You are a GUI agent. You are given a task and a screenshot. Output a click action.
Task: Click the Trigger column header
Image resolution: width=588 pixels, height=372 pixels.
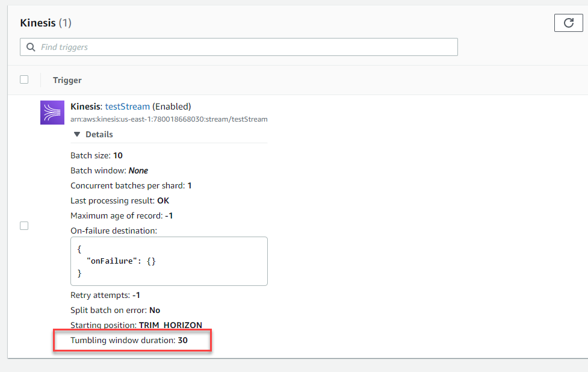pos(67,80)
